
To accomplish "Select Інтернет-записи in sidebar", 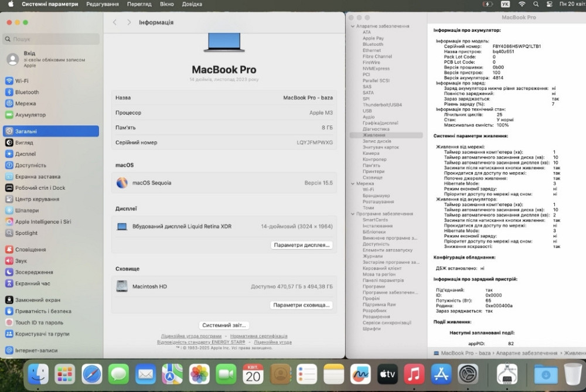I will click(x=32, y=350).
